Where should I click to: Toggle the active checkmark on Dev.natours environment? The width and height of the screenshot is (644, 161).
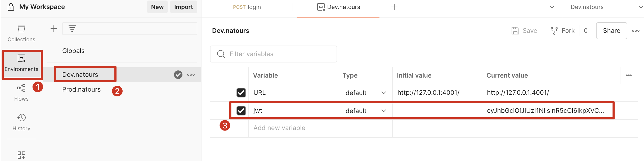178,75
